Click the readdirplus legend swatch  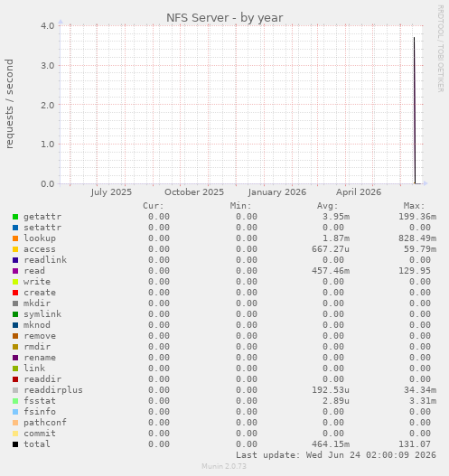pos(15,390)
